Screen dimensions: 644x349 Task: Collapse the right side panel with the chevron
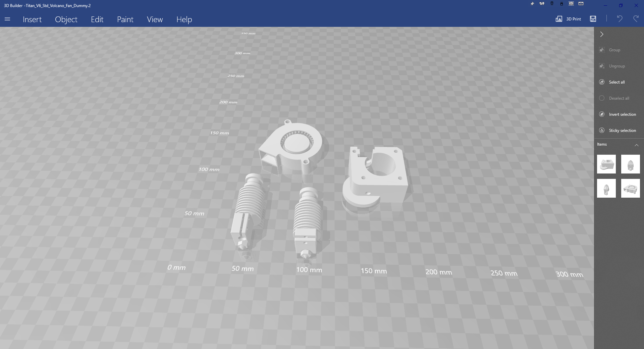[x=602, y=34]
